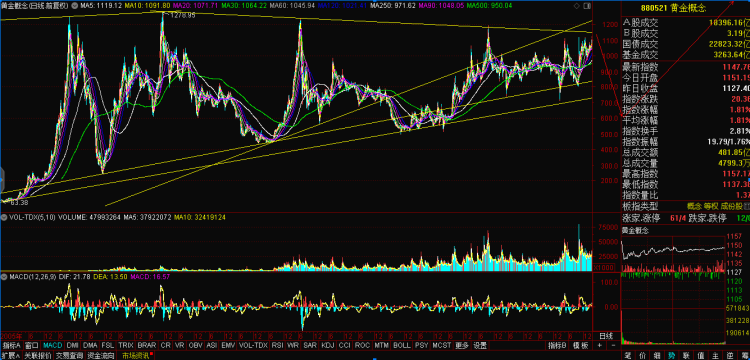This screenshot has height=360, width=750.
Task: Toggle the MACD indicator
Action: point(52,345)
